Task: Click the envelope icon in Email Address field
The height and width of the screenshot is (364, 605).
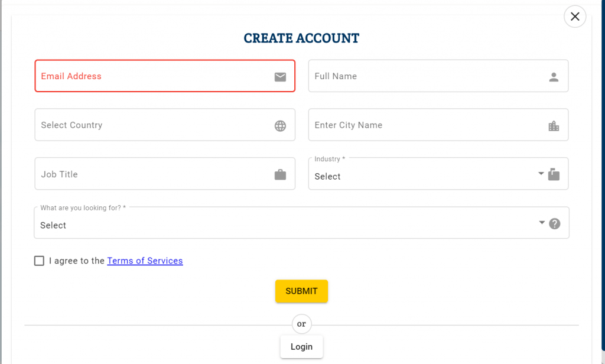Action: click(x=280, y=77)
